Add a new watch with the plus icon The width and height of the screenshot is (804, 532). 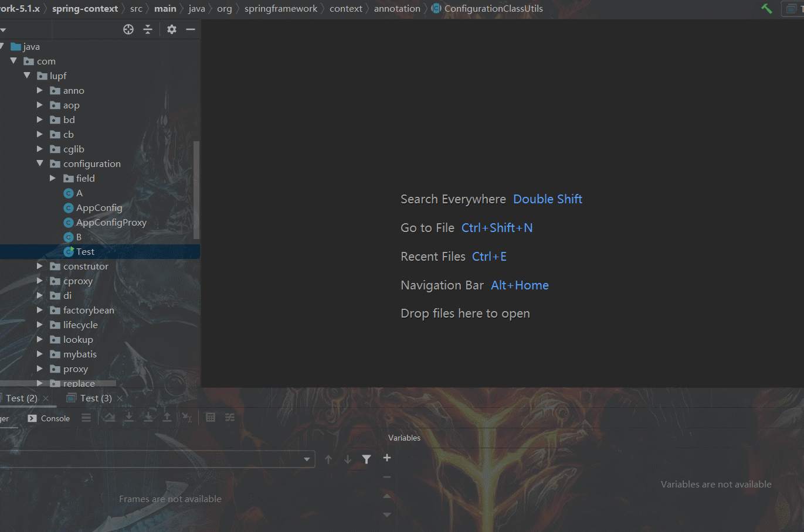(387, 458)
